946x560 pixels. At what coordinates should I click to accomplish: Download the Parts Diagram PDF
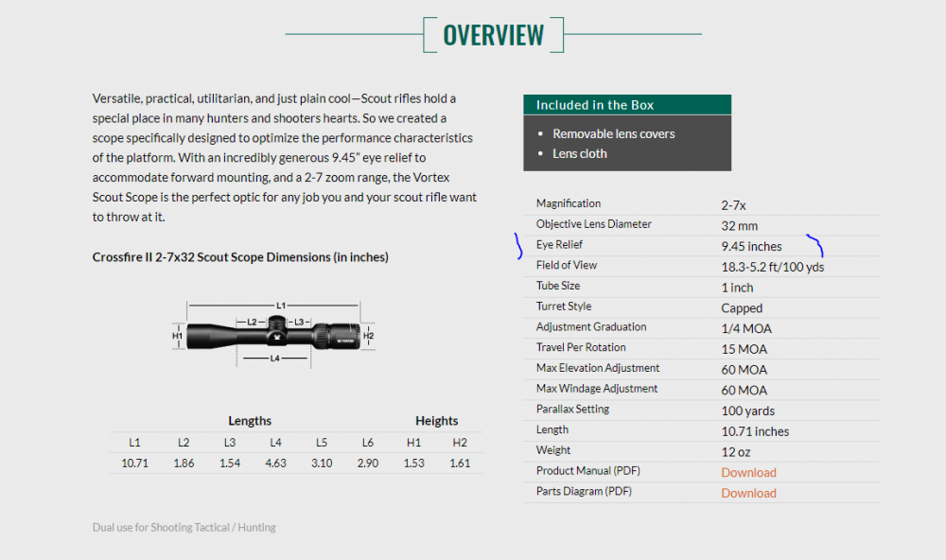click(x=748, y=493)
